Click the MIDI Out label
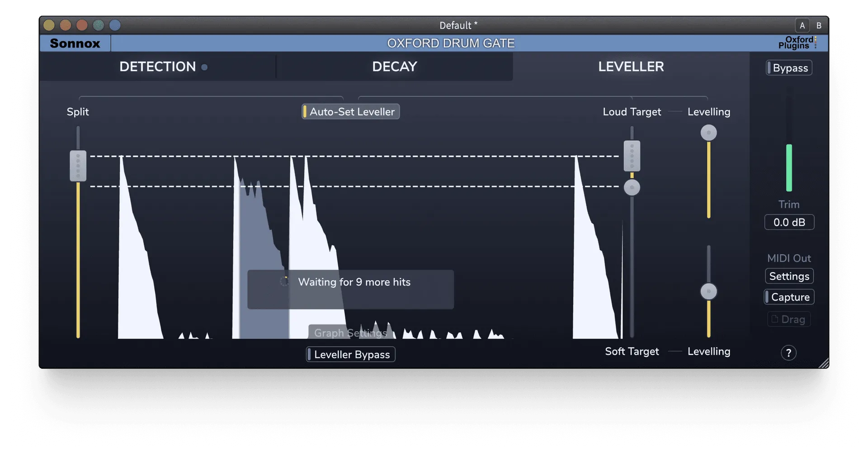 pos(789,258)
